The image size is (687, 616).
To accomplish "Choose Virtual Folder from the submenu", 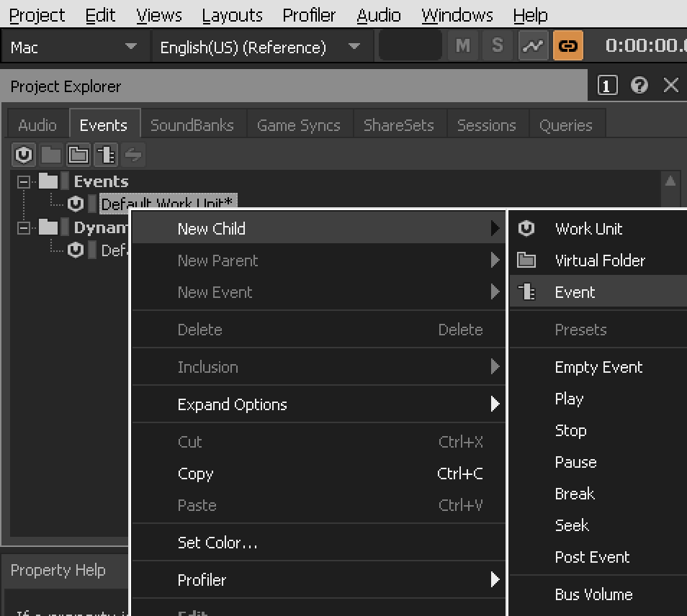I will [x=598, y=261].
